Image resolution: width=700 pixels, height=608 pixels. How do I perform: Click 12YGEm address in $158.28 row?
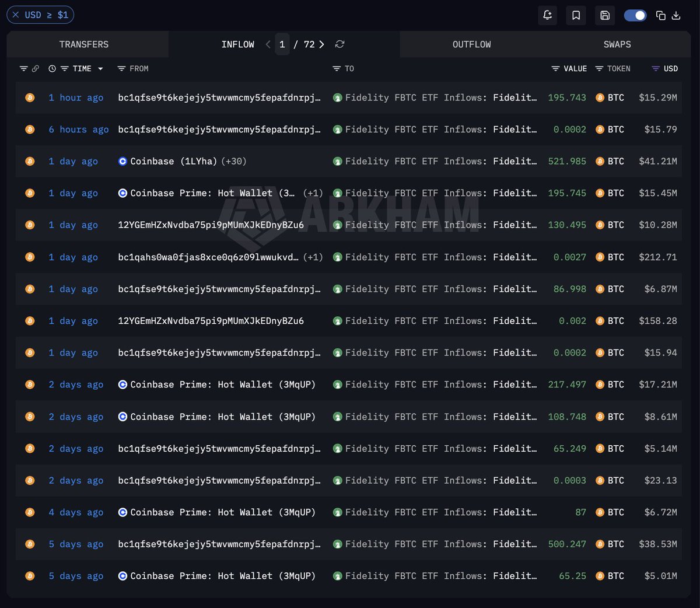point(211,321)
